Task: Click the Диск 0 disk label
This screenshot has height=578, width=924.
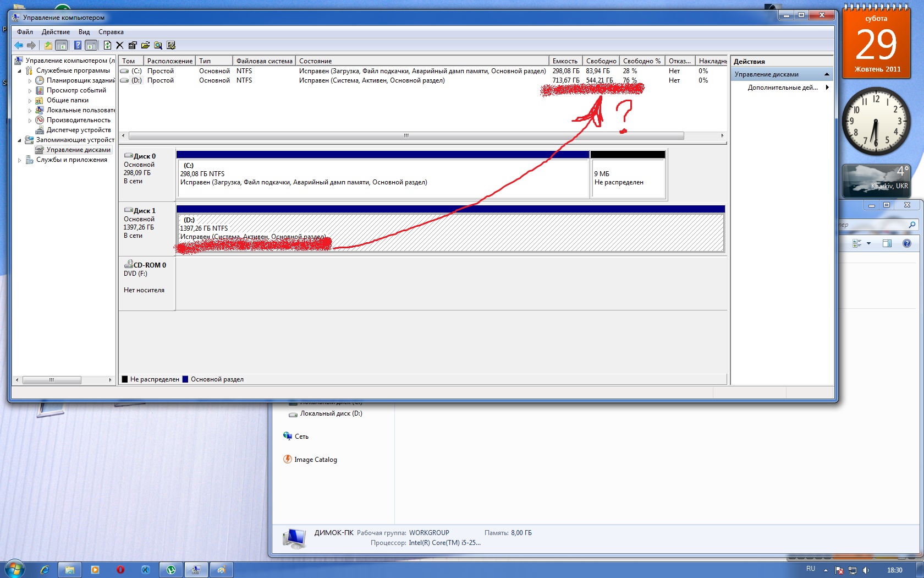Action: (x=145, y=156)
